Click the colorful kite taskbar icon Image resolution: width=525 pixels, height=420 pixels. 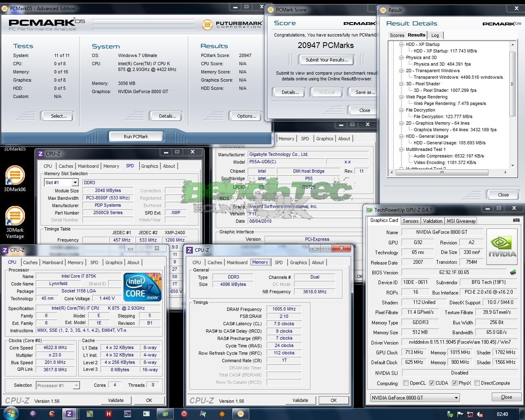(x=203, y=414)
